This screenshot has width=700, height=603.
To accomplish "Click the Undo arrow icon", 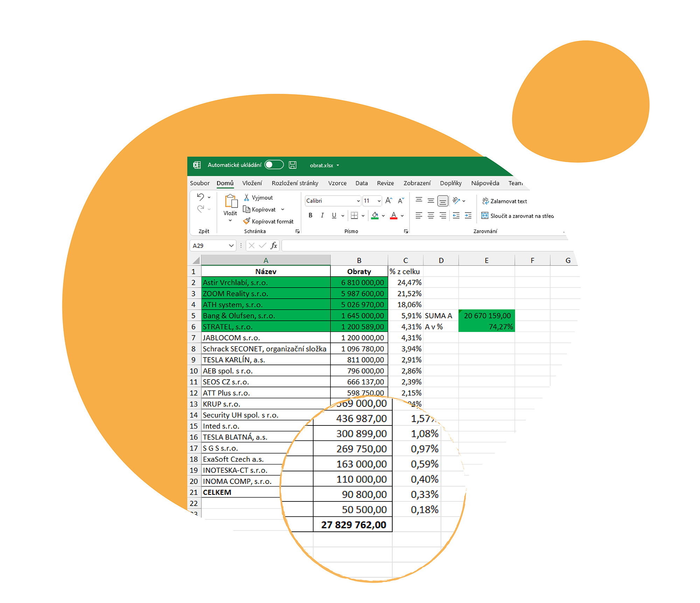I will pyautogui.click(x=201, y=197).
